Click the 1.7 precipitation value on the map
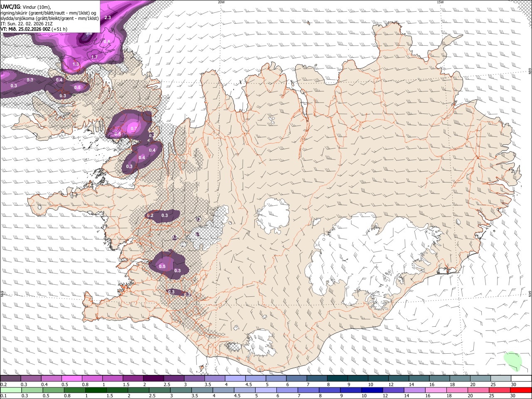 pyautogui.click(x=94, y=57)
